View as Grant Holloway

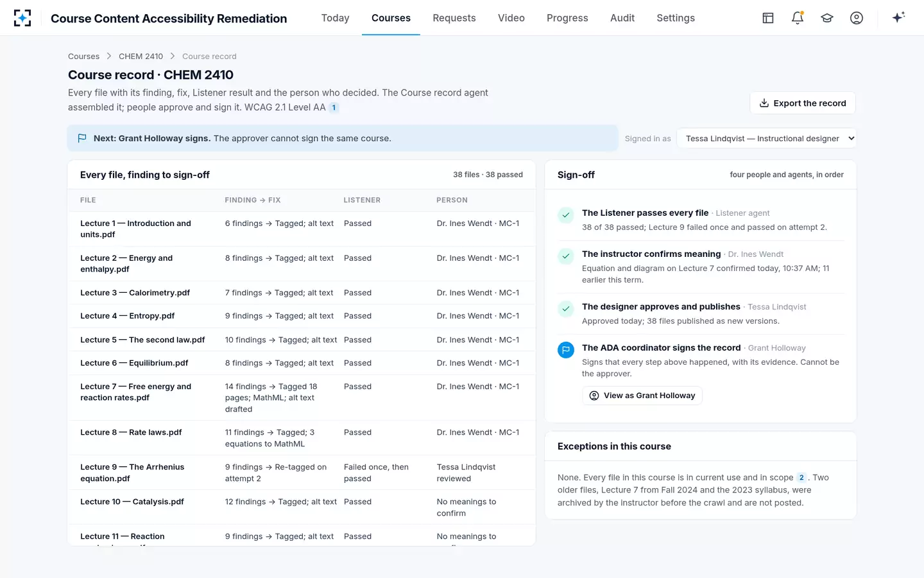click(642, 396)
